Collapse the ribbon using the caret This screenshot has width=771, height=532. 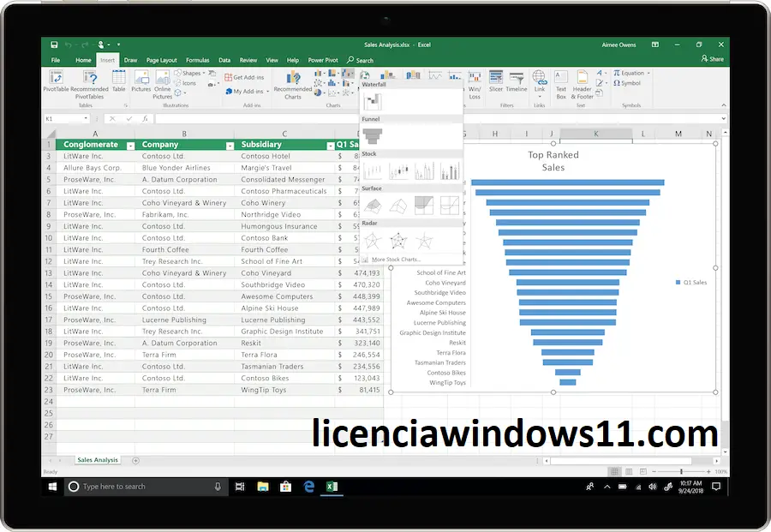coord(723,105)
